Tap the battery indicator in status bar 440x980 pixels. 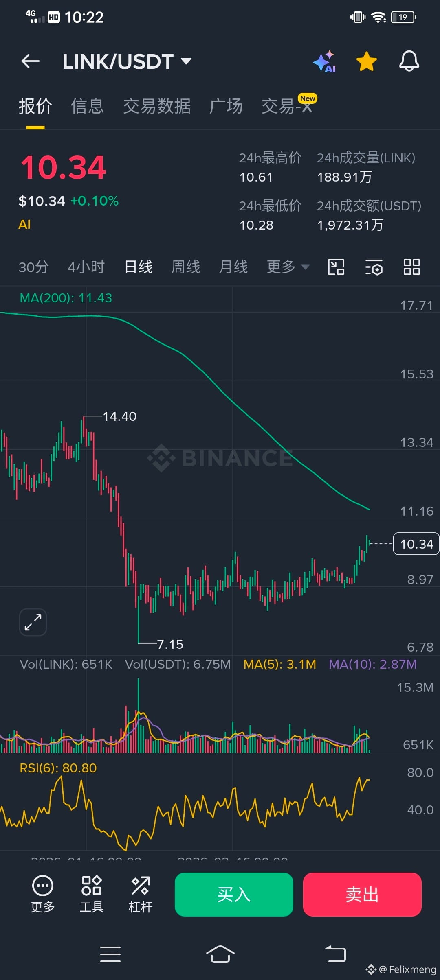click(403, 17)
